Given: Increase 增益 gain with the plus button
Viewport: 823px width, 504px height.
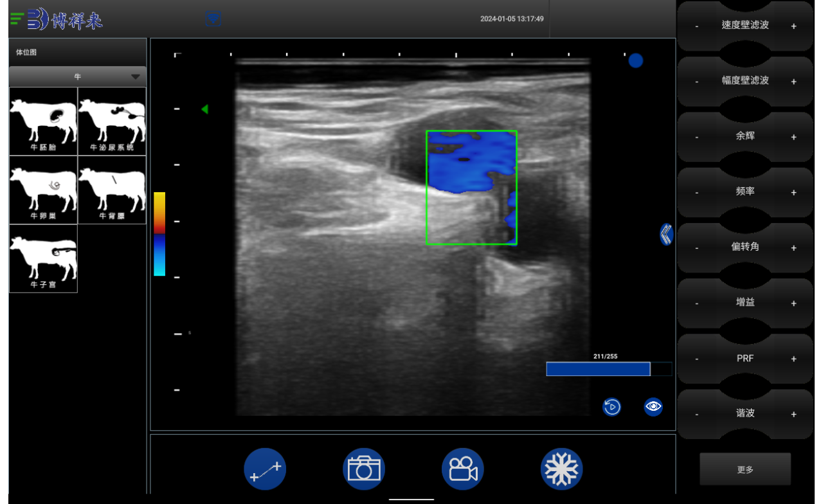Looking at the screenshot, I should [x=793, y=303].
